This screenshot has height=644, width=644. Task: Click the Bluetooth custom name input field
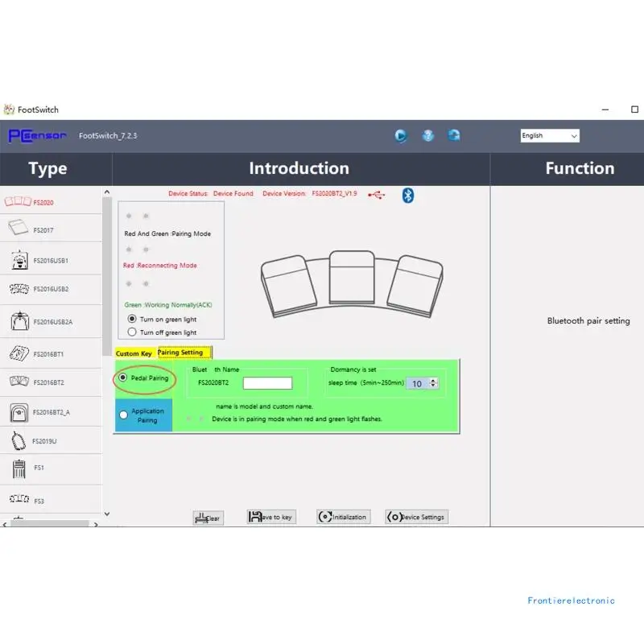pyautogui.click(x=267, y=383)
